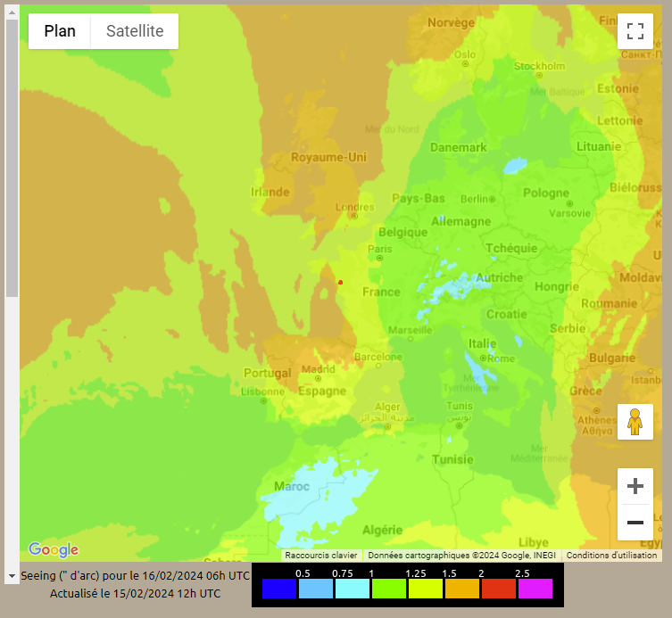
Task: Click the 0.75 cyan legend swatch
Action: point(353,589)
